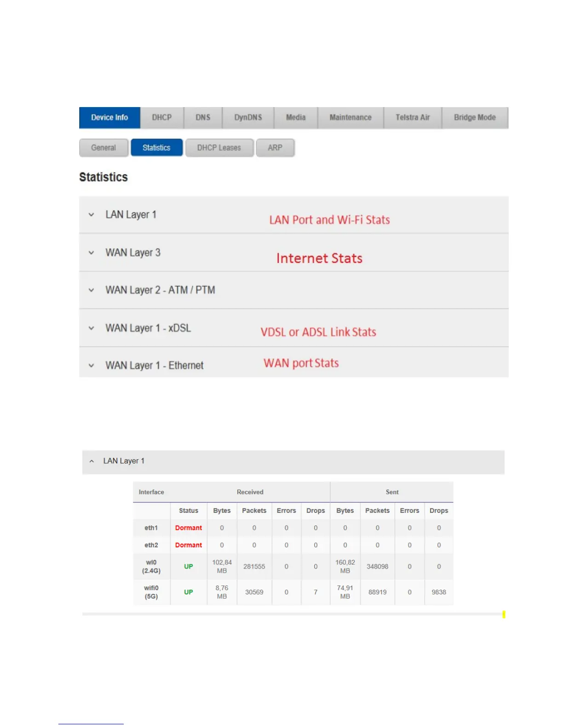Click the Status column header

pos(189,511)
